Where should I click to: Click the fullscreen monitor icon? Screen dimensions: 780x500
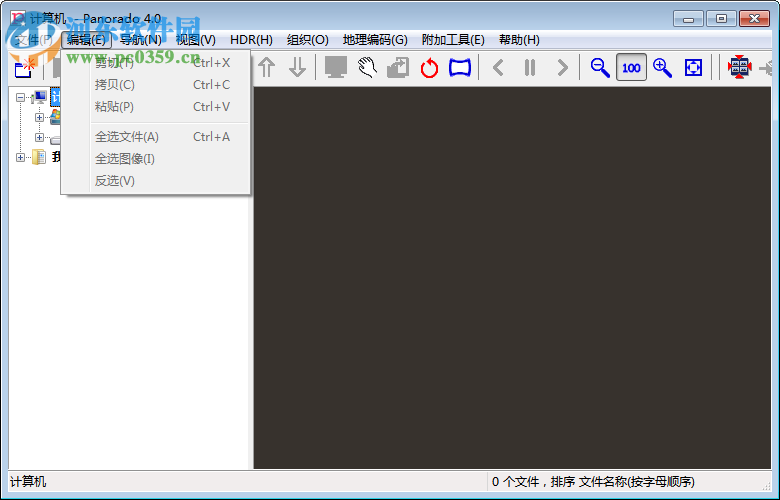pos(336,67)
